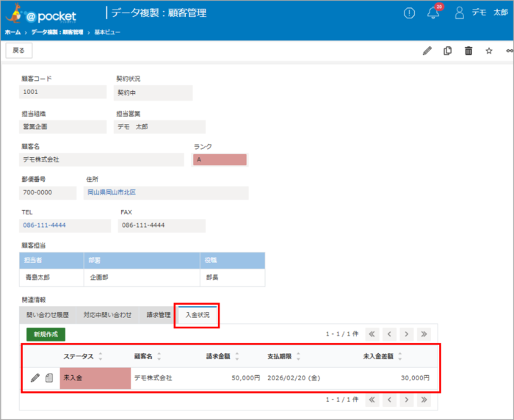This screenshot has width=514, height=420.
Task: Click the copy record icon in toolbar
Action: (x=447, y=51)
